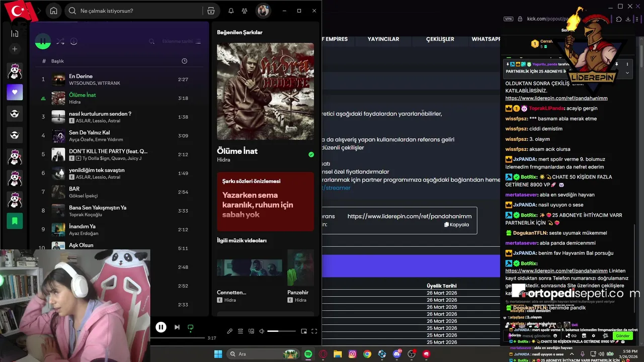
Task: Toggle VPN badge in address bar
Action: [508, 19]
